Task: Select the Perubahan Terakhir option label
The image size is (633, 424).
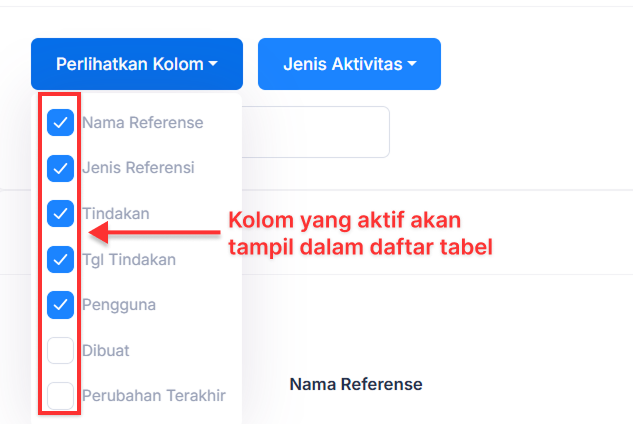Action: coord(154,395)
